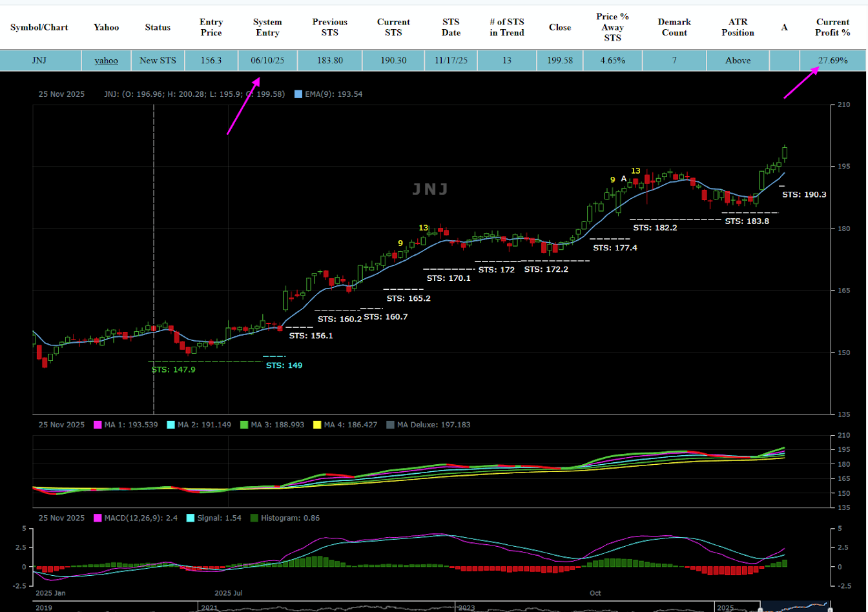Click the 27.69% current profit cell
Viewport: 868px width, 612px height.
[x=832, y=61]
